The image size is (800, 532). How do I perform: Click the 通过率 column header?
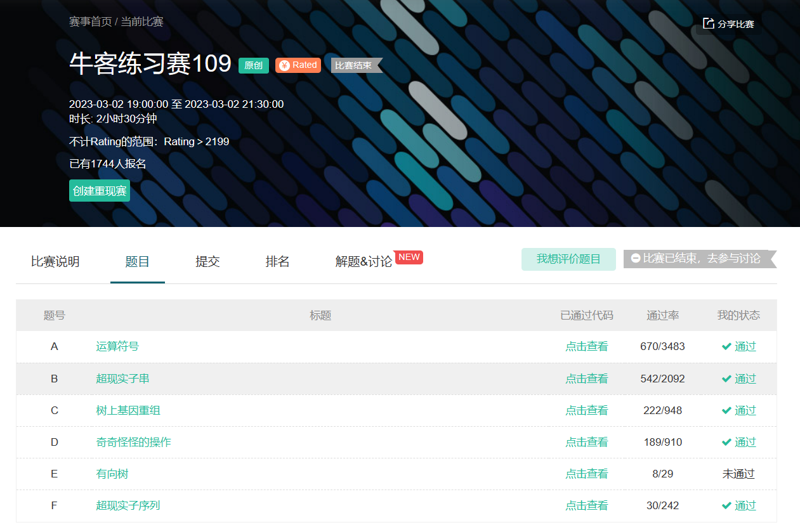point(663,315)
